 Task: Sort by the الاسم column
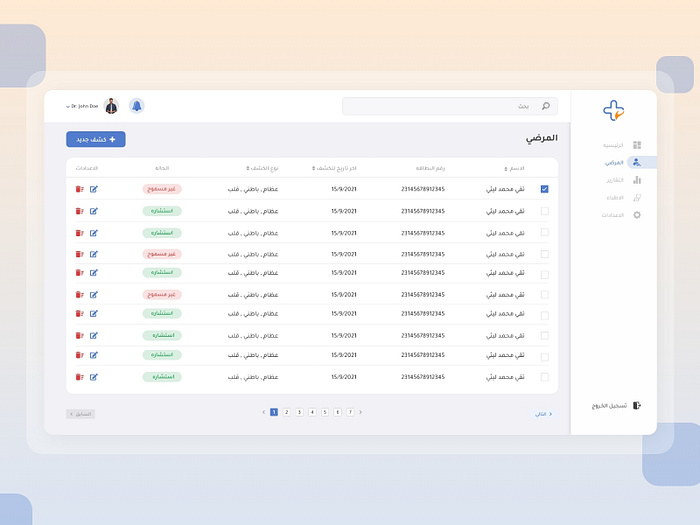pyautogui.click(x=514, y=168)
